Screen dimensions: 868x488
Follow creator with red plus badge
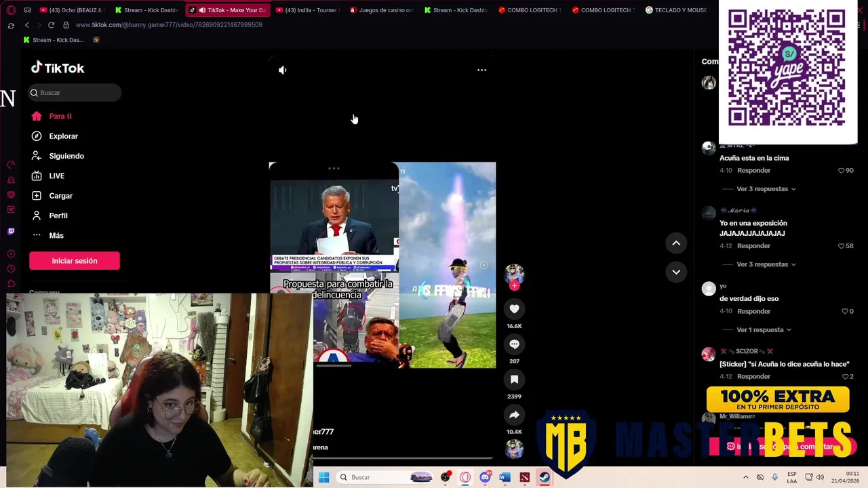point(514,286)
